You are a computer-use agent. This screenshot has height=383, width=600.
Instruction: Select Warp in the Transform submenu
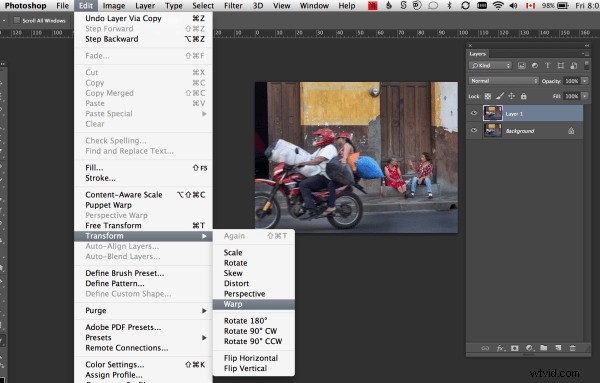pyautogui.click(x=254, y=304)
